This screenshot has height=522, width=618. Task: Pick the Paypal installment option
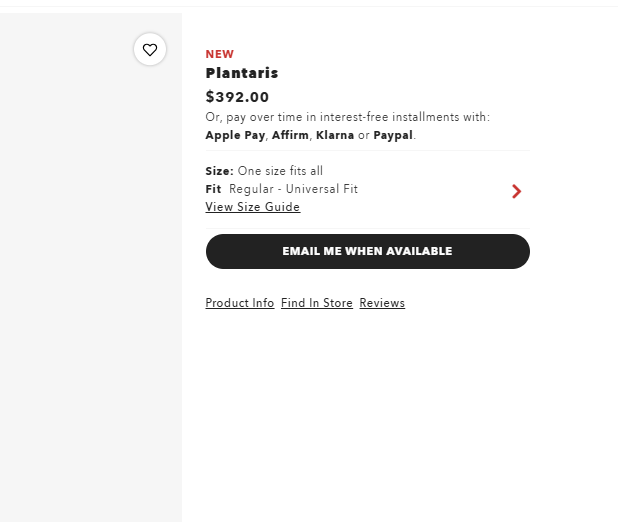393,135
